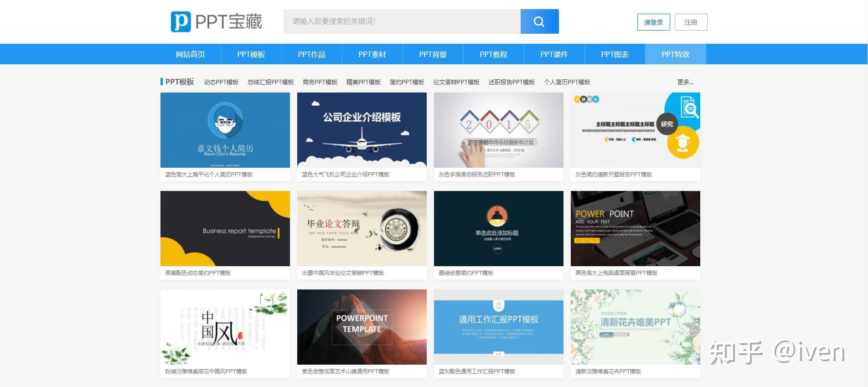Click title 灰色简约清新开题报告PPT模板

(614, 175)
